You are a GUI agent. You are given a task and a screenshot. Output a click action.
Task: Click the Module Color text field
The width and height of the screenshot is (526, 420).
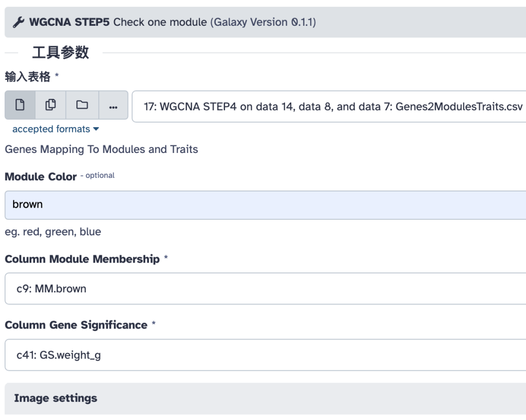click(263, 205)
